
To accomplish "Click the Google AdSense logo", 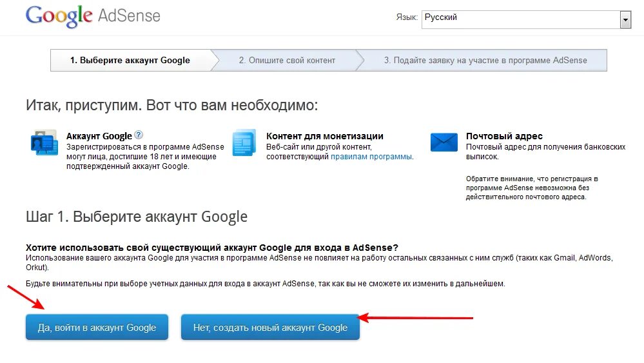I will tap(93, 17).
